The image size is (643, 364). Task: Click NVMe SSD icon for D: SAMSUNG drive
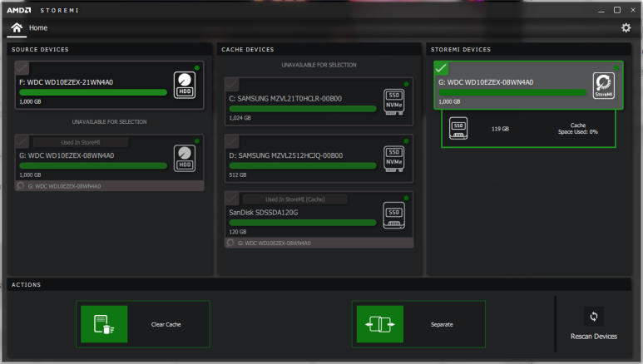coord(394,158)
